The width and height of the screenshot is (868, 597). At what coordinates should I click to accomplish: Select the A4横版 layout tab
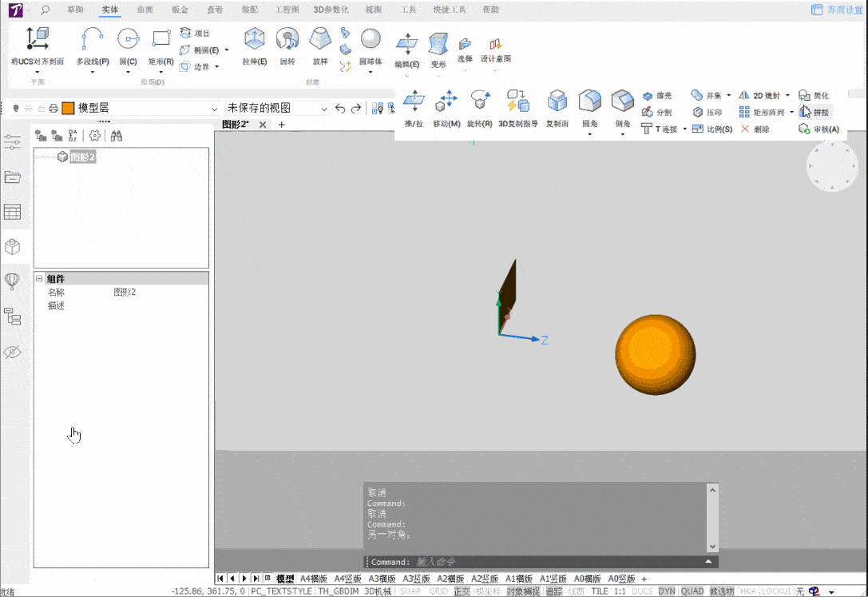pos(313,579)
